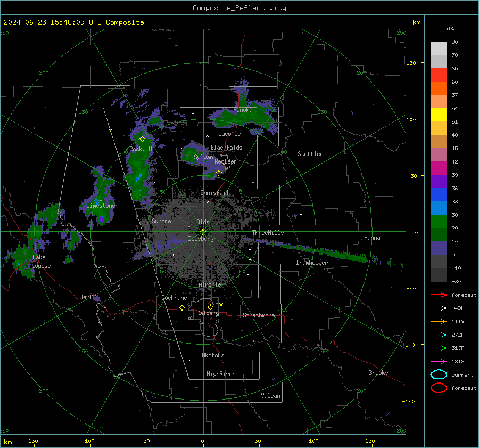
Task: Click the yellow diamond marker above Calgary label
Action: coord(210,307)
